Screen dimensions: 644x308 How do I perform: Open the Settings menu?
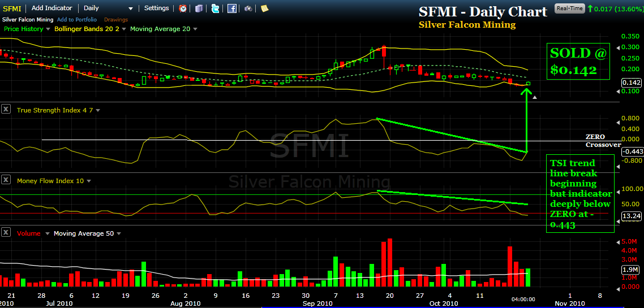[x=157, y=8]
